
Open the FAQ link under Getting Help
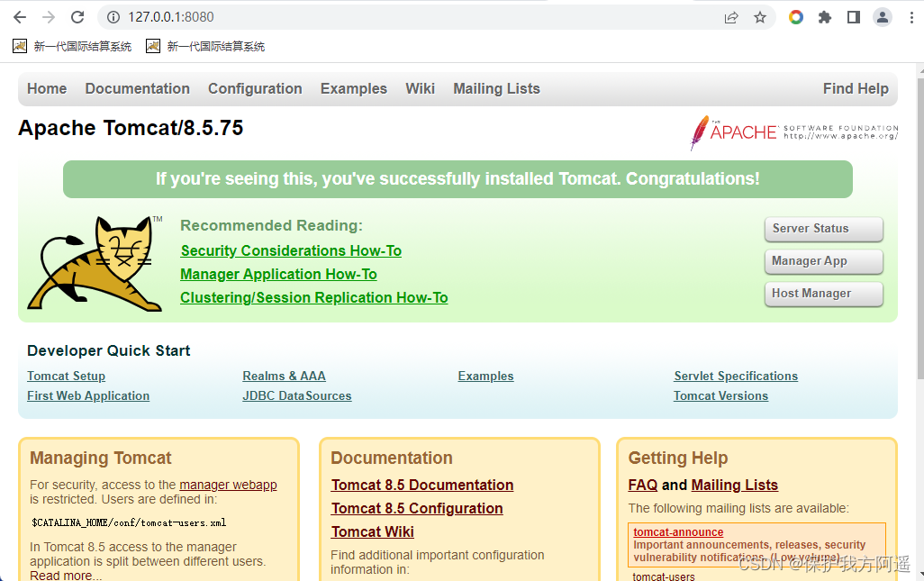(x=643, y=485)
